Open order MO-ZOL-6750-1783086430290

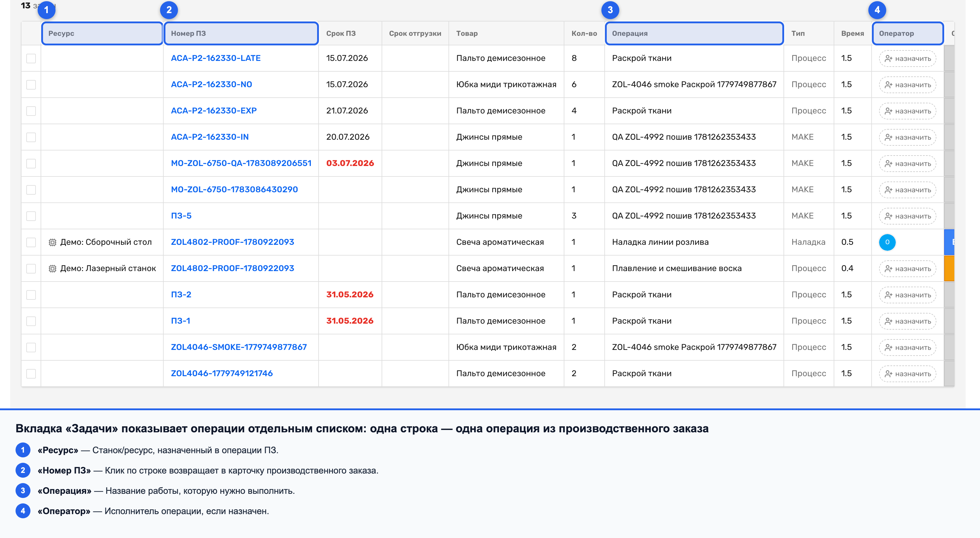234,190
